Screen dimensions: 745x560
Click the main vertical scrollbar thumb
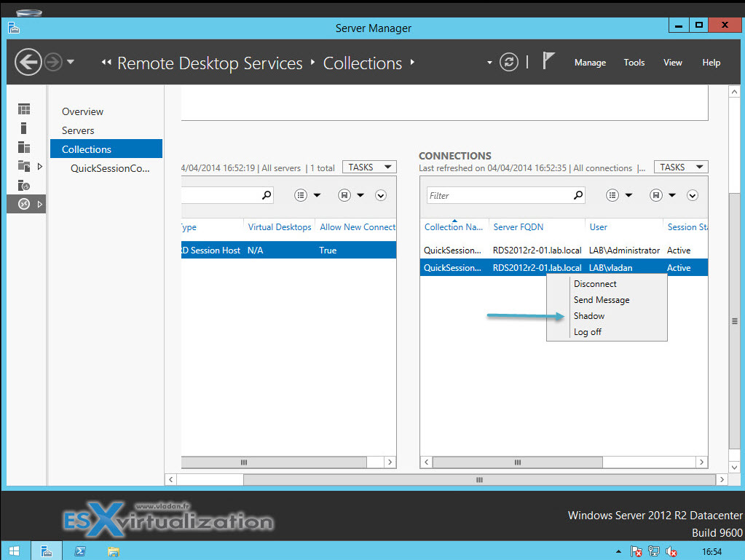tap(735, 321)
